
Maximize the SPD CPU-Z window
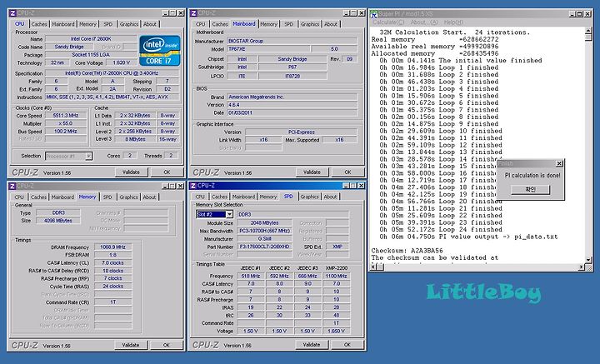[353, 186]
